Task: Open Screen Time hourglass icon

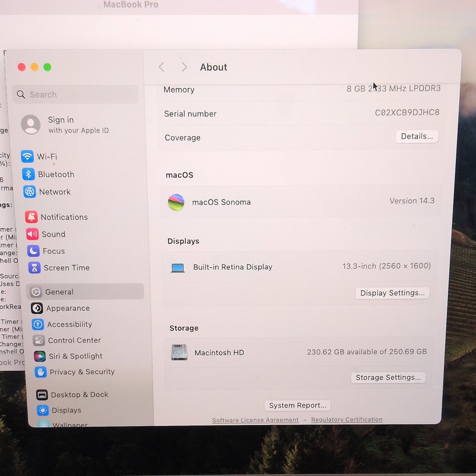Action: (x=34, y=268)
